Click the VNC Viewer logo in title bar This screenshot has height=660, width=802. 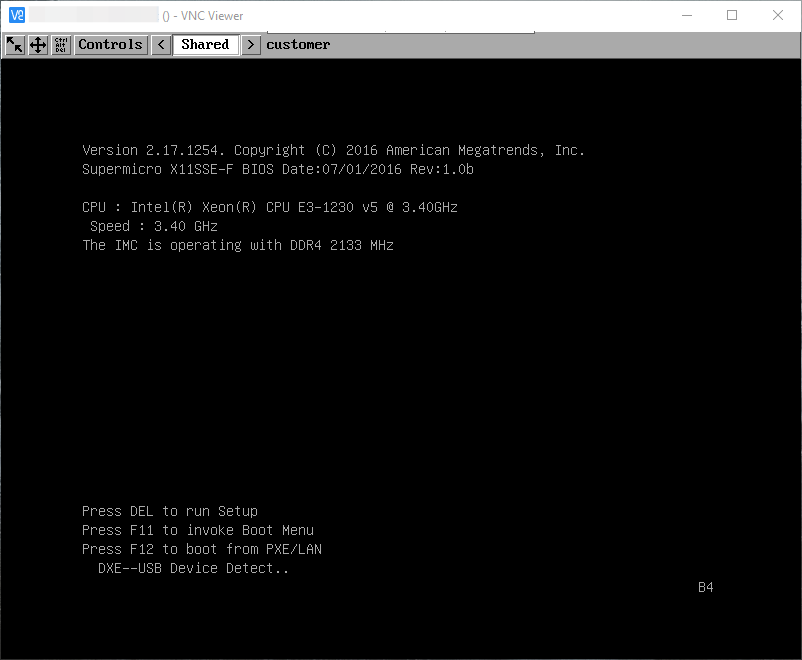click(17, 15)
